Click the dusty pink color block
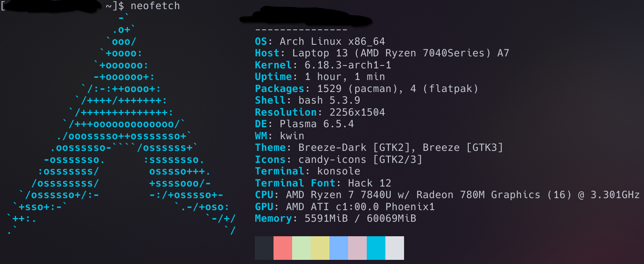The height and width of the screenshot is (264, 644). coord(357,248)
